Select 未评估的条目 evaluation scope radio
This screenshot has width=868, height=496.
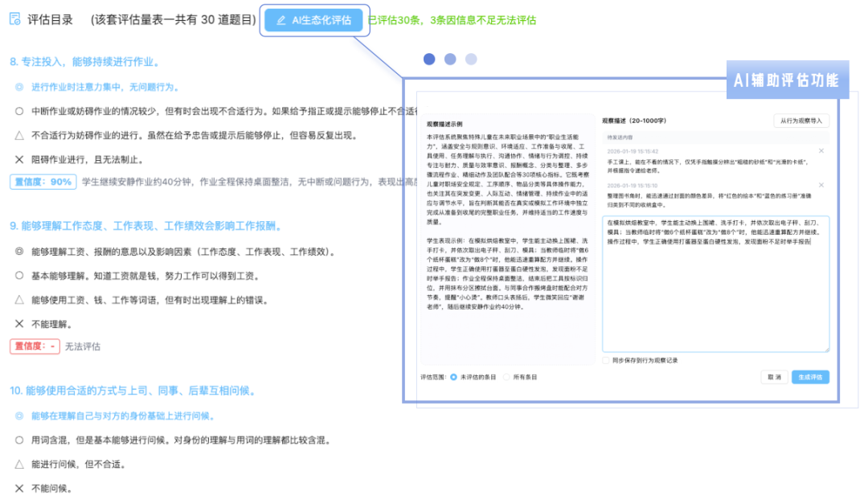point(453,377)
